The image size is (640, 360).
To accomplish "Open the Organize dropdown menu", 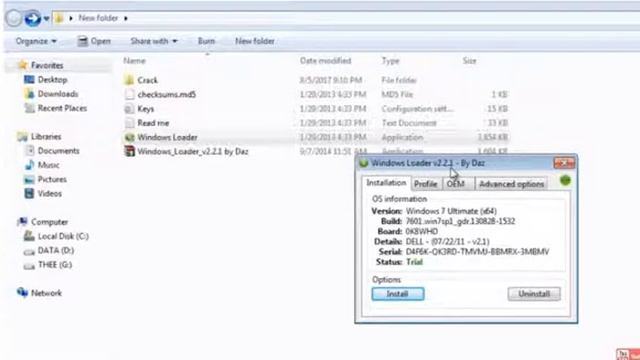I will [36, 41].
